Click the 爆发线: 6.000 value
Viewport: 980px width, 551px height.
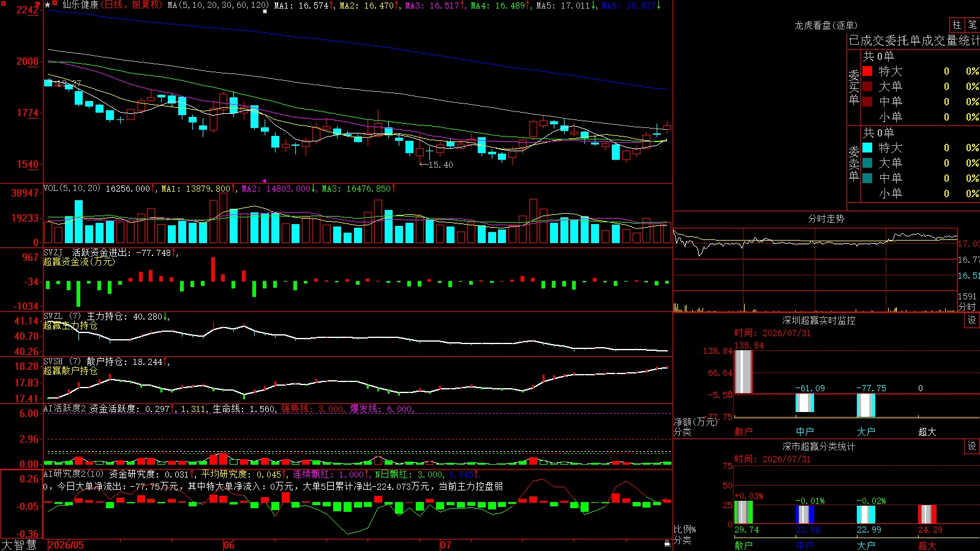[382, 409]
